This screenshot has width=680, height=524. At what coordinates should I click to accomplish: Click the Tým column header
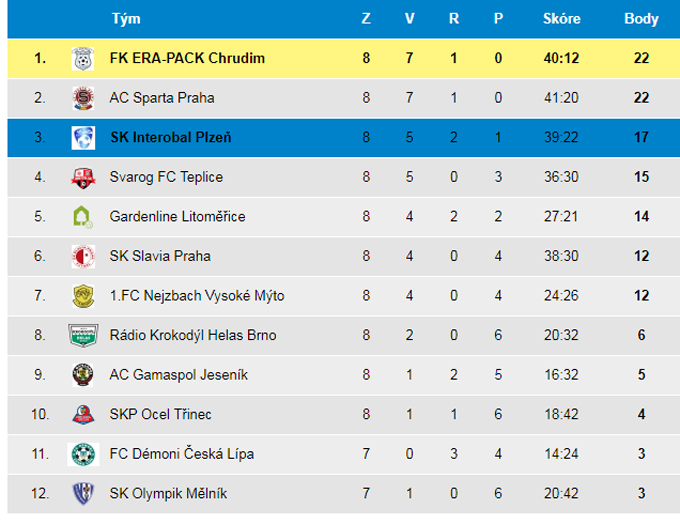click(126, 19)
